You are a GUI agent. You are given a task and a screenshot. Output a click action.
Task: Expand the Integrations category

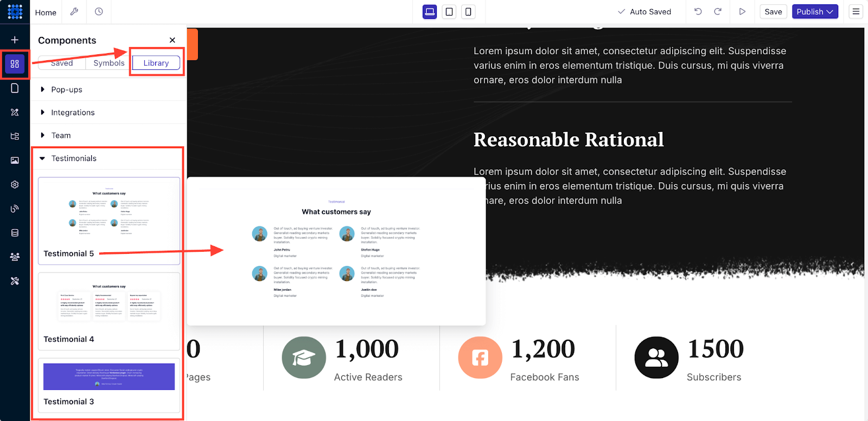[108, 112]
